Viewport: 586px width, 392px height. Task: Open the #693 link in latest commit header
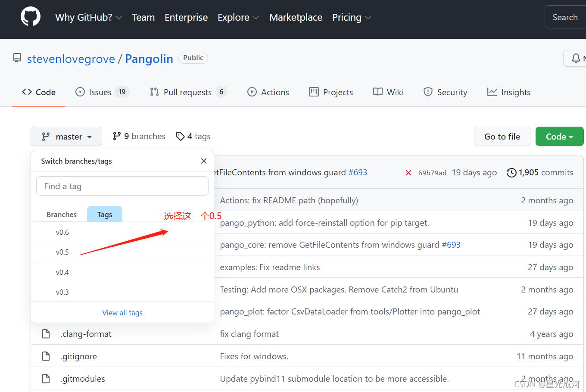(358, 172)
